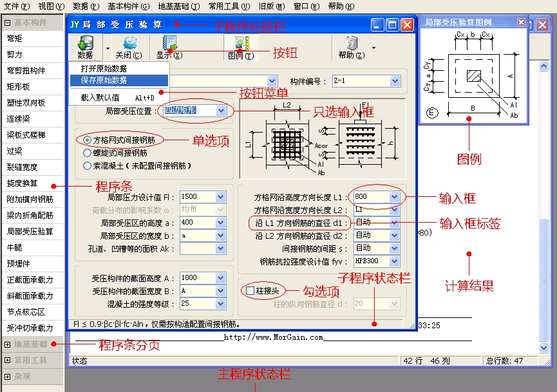Open the 构件编号 Z-1 dropdown
The width and height of the screenshot is (557, 392).
tap(395, 81)
